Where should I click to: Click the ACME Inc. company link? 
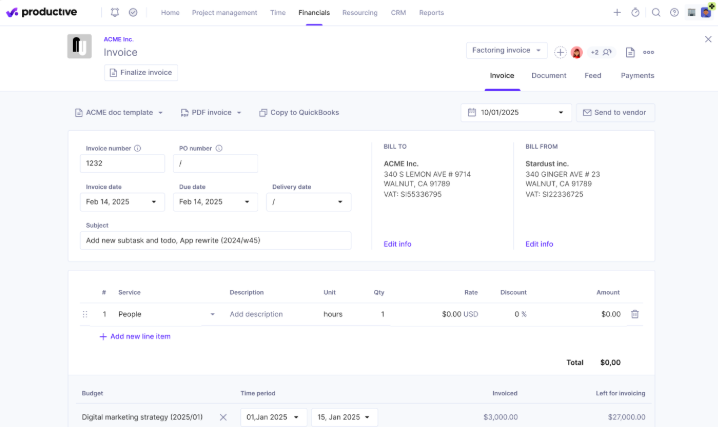118,39
